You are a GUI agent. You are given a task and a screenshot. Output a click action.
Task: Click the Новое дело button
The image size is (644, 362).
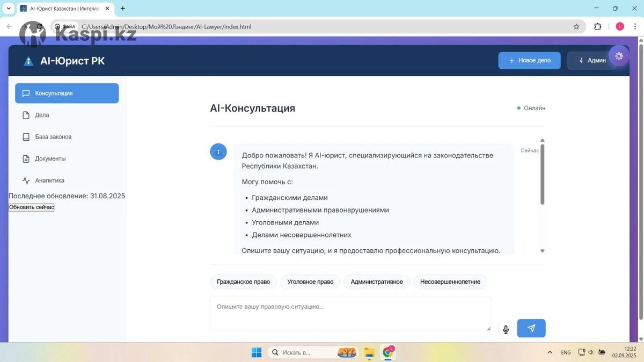tap(529, 61)
